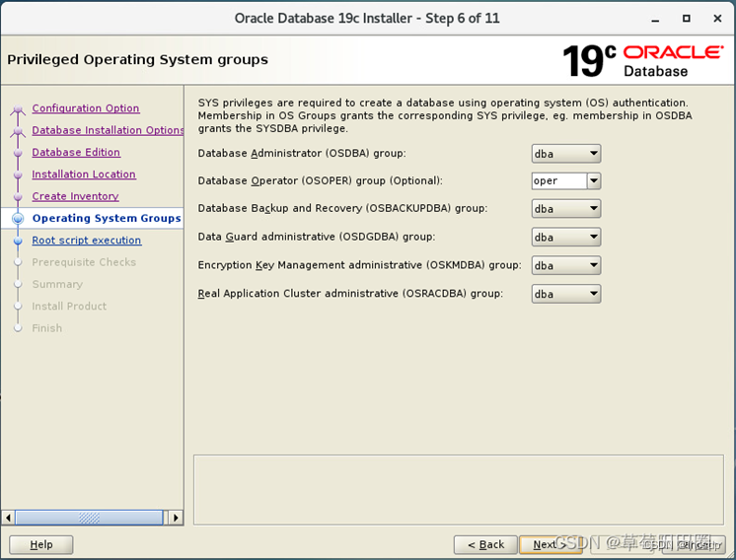
Task: Go to Installation Location step
Action: click(x=84, y=175)
